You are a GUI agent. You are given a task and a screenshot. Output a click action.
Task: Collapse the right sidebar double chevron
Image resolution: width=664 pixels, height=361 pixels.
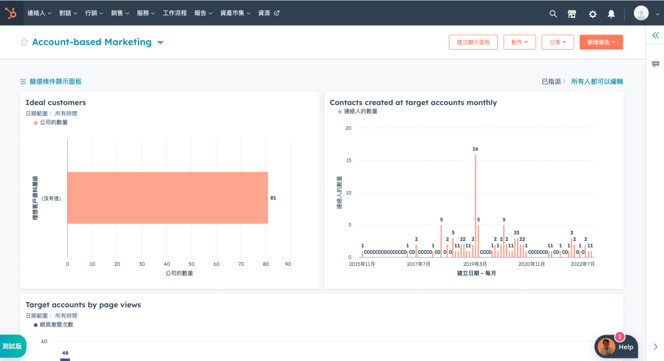[x=656, y=35]
